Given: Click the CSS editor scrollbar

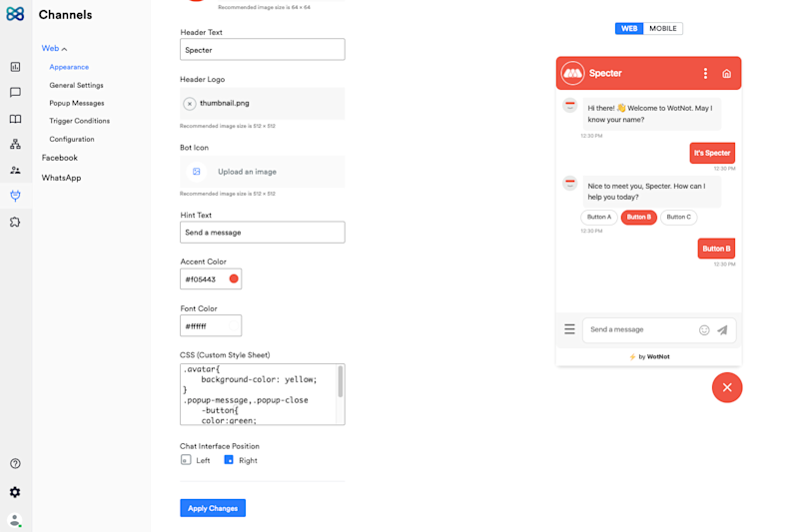Looking at the screenshot, I should (341, 382).
